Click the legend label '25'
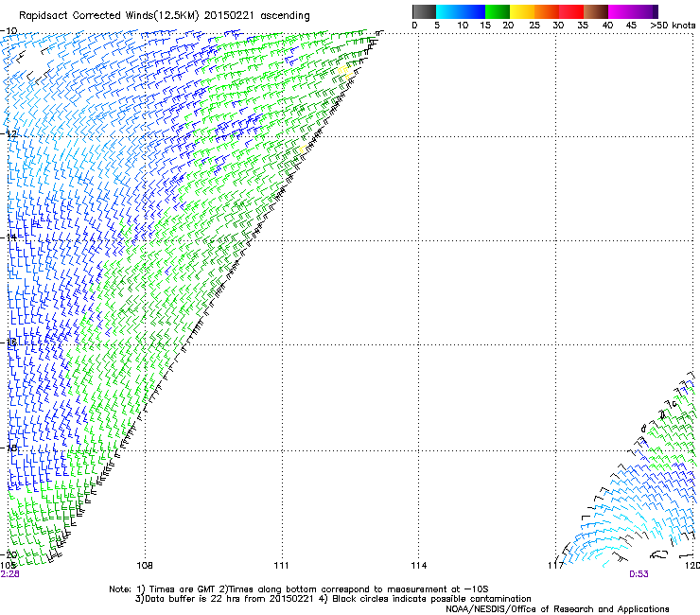700x615 pixels. 534,26
